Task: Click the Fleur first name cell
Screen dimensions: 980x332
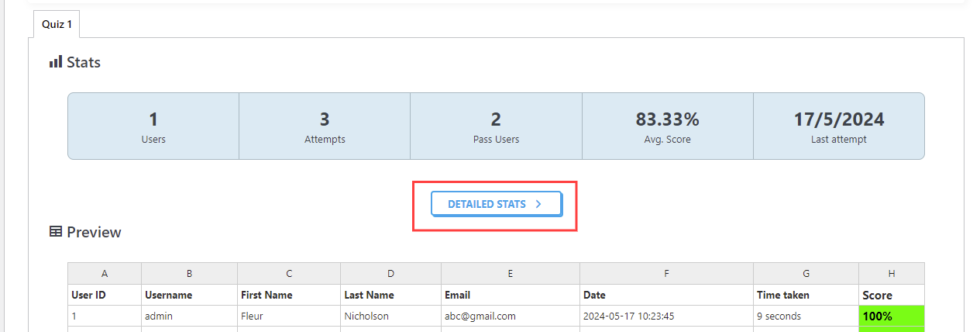Action: (289, 316)
